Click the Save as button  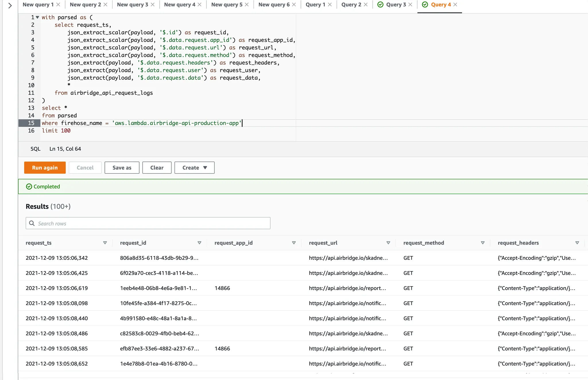(122, 168)
